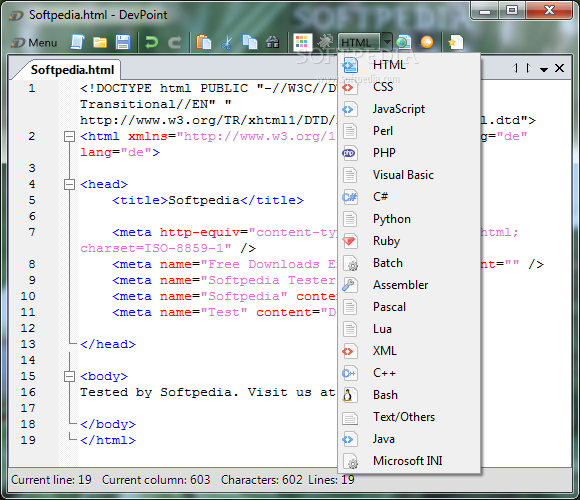Viewport: 580px width, 500px height.
Task: Click the copy documents icon
Action: (250, 42)
